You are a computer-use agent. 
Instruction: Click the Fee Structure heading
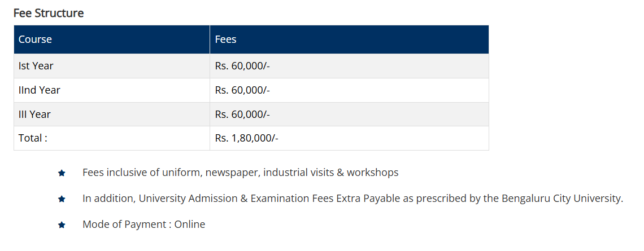(x=49, y=13)
